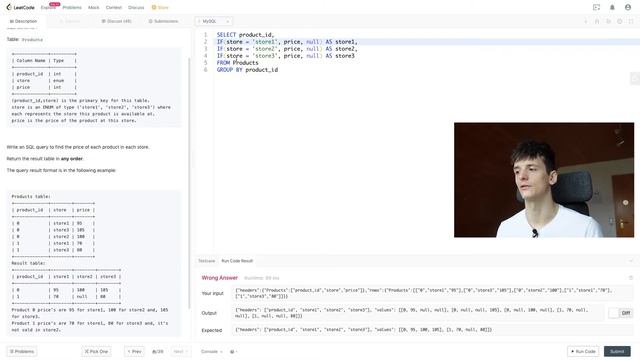Switch to the Discuss (48) tab
Image resolution: width=640 pixels, height=360 pixels.
point(116,21)
